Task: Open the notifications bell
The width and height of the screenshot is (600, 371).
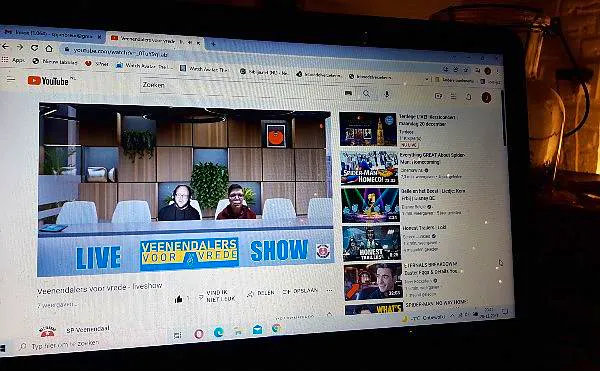Action: pyautogui.click(x=468, y=97)
